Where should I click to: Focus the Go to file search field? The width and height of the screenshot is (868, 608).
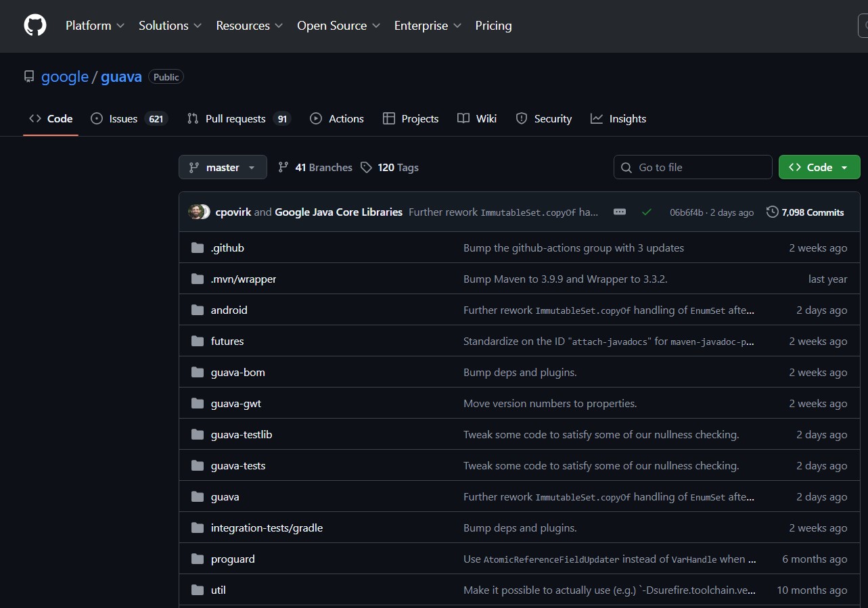click(693, 168)
